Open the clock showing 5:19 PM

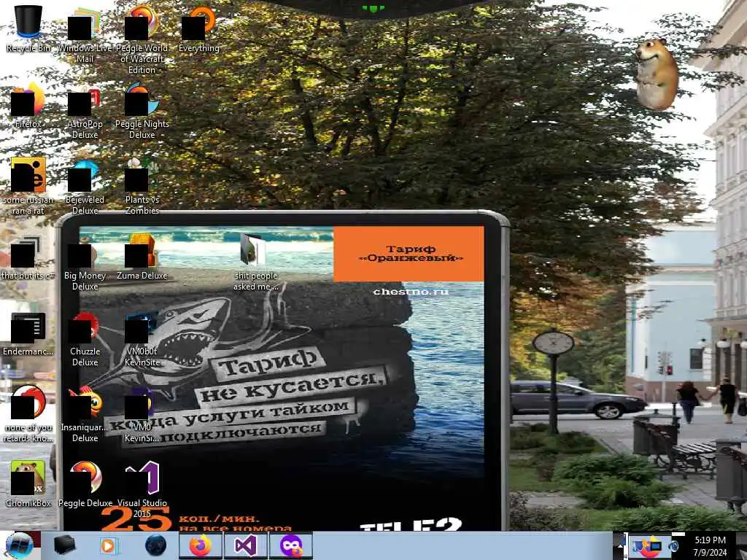tap(710, 546)
